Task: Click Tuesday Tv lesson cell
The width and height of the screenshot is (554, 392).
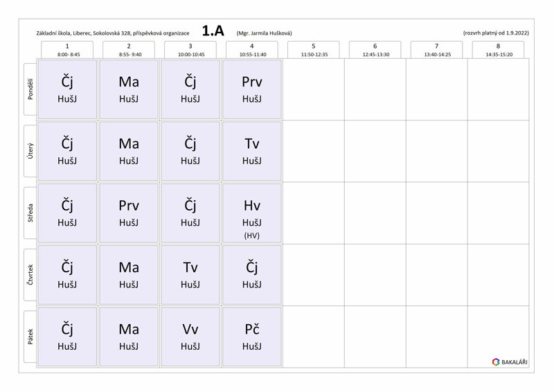Action: point(252,151)
